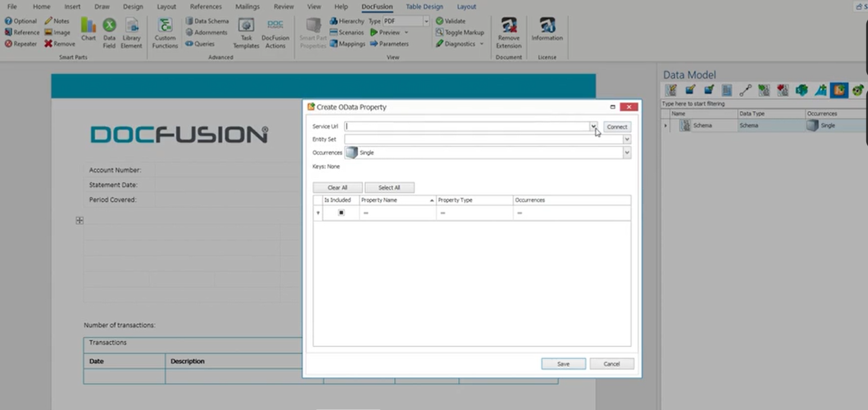868x410 pixels.
Task: Toggle the Is Included checkbox in the grid
Action: [339, 213]
